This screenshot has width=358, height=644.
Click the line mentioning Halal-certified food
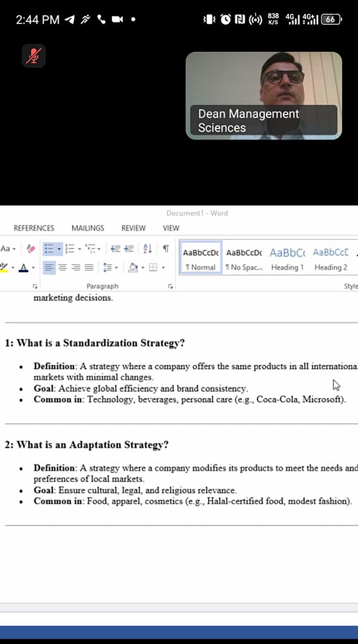coord(193,501)
